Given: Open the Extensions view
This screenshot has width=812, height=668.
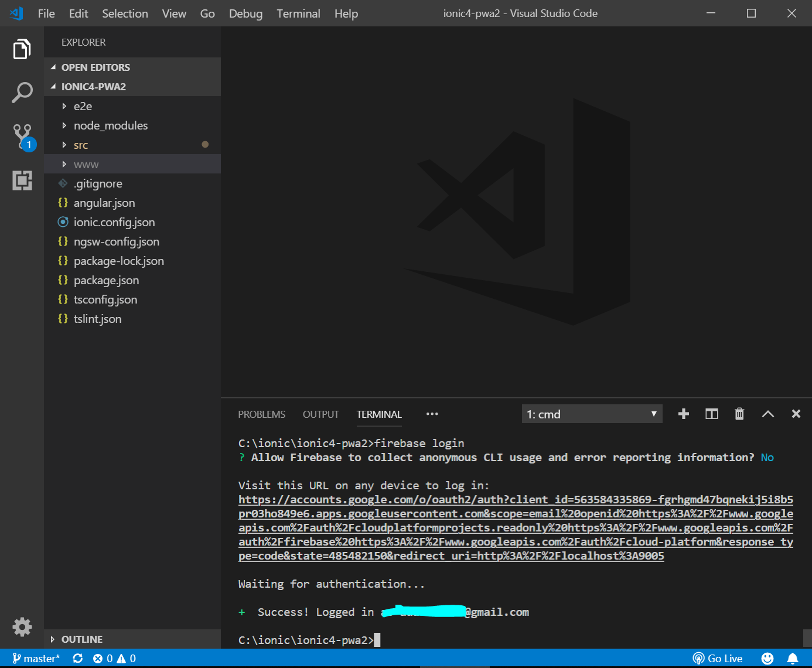Looking at the screenshot, I should tap(22, 180).
